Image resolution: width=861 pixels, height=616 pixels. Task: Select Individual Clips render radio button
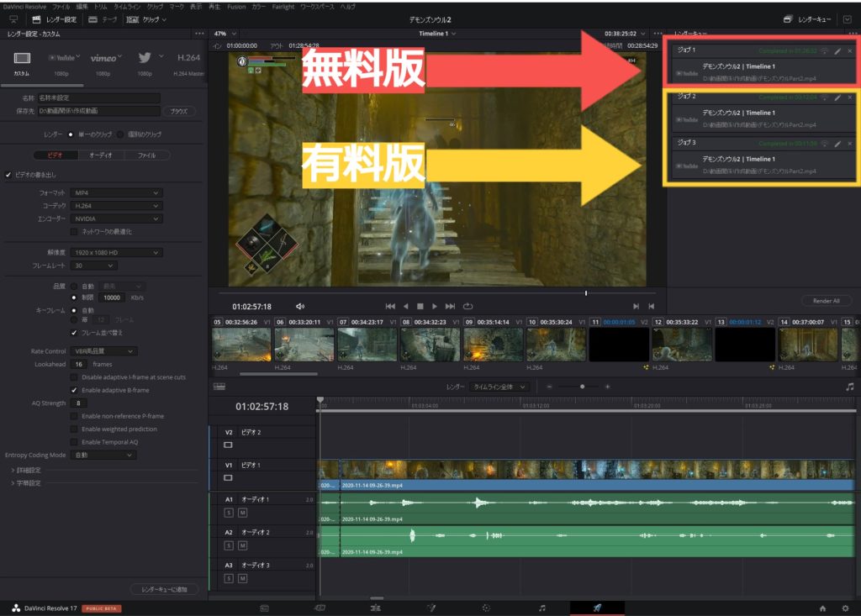120,134
